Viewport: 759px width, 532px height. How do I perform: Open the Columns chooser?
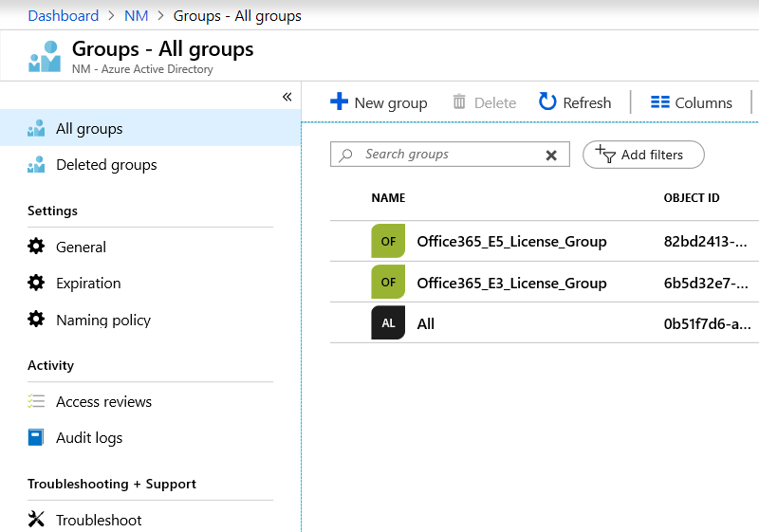coord(692,102)
